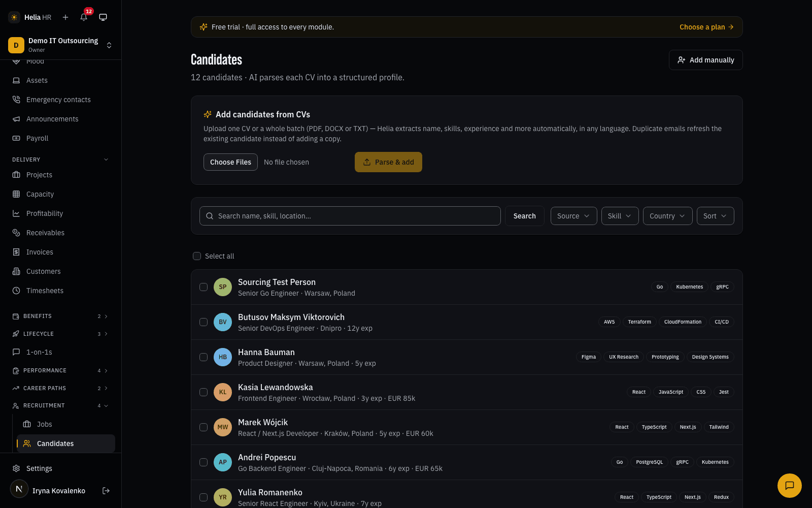Open the Projects page
Image resolution: width=812 pixels, height=508 pixels.
[60, 175]
